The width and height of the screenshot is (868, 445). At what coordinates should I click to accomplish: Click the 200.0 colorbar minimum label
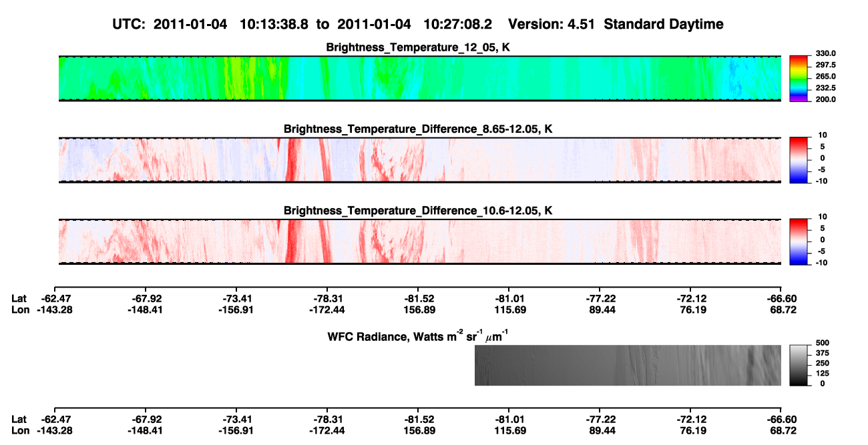(825, 99)
